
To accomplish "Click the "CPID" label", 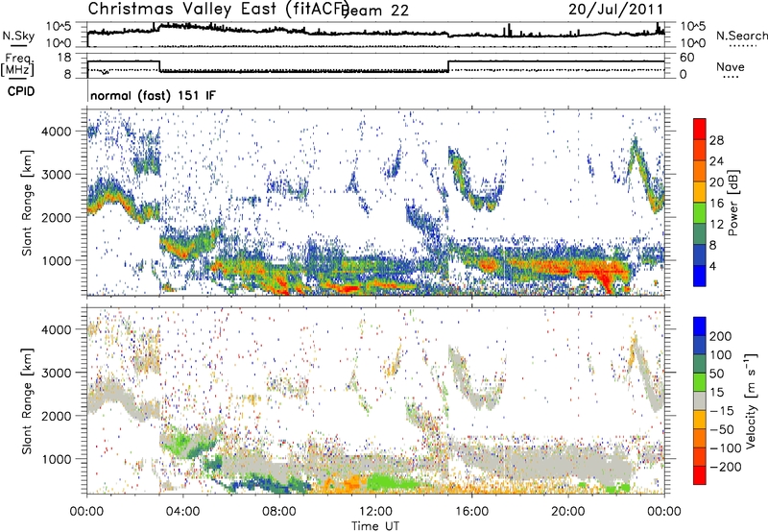I will click(21, 91).
